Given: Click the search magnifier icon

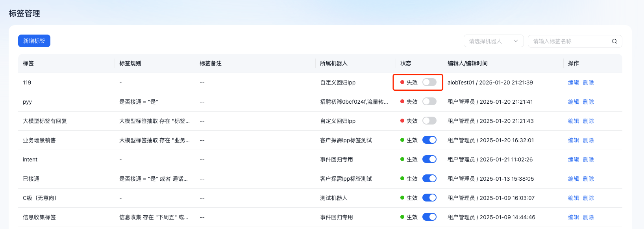Looking at the screenshot, I should (614, 41).
